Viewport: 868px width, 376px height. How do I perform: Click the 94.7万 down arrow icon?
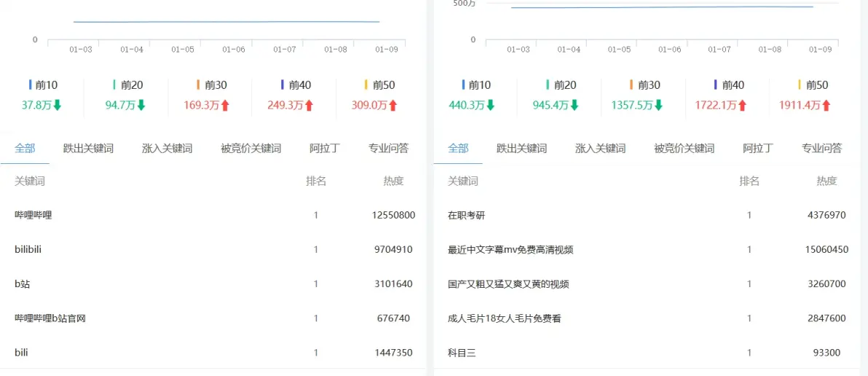click(141, 105)
